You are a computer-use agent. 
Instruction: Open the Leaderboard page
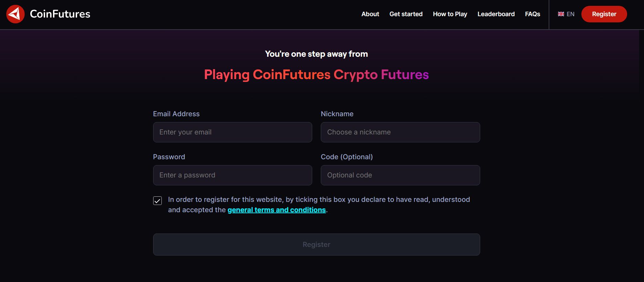point(496,14)
